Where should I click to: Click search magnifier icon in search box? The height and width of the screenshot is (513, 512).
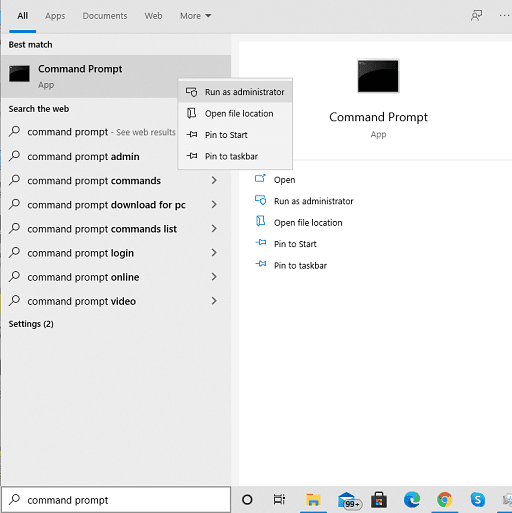point(14,499)
